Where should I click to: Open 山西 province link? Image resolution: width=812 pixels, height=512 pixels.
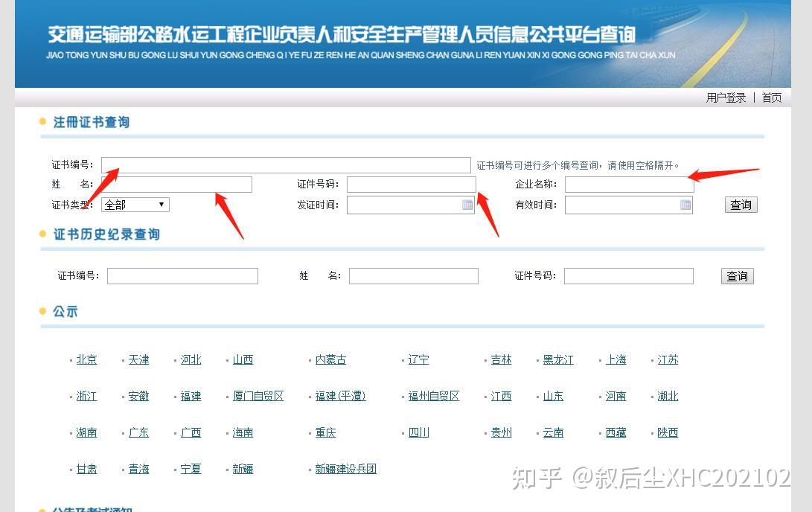click(x=243, y=359)
